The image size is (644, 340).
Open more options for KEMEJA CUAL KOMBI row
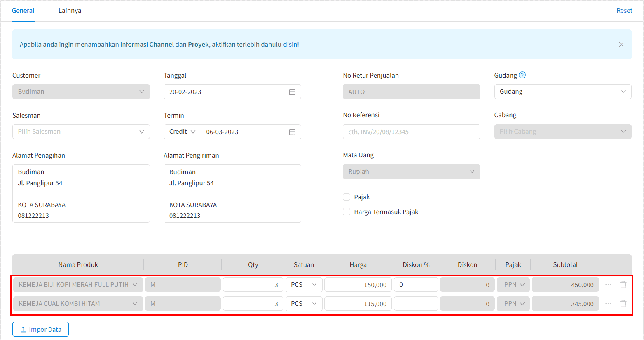(x=608, y=304)
